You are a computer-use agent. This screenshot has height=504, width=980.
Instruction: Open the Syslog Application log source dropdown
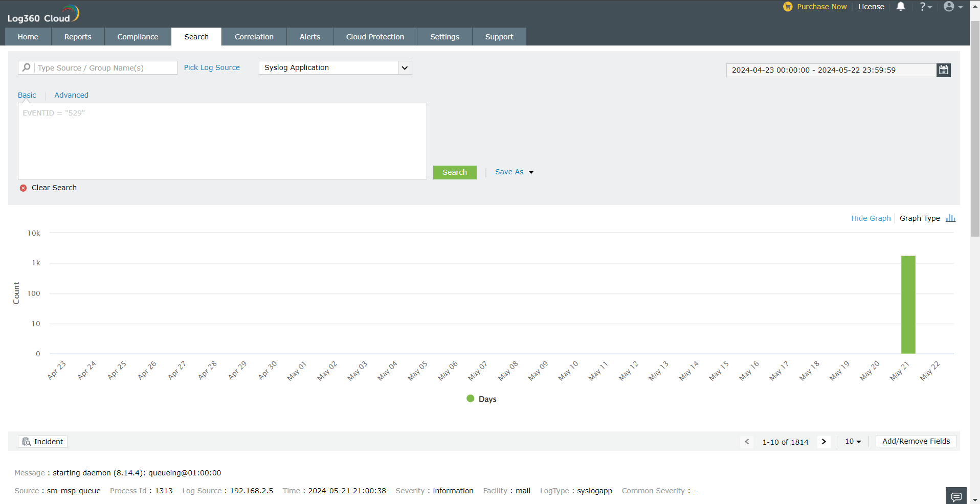pyautogui.click(x=404, y=67)
